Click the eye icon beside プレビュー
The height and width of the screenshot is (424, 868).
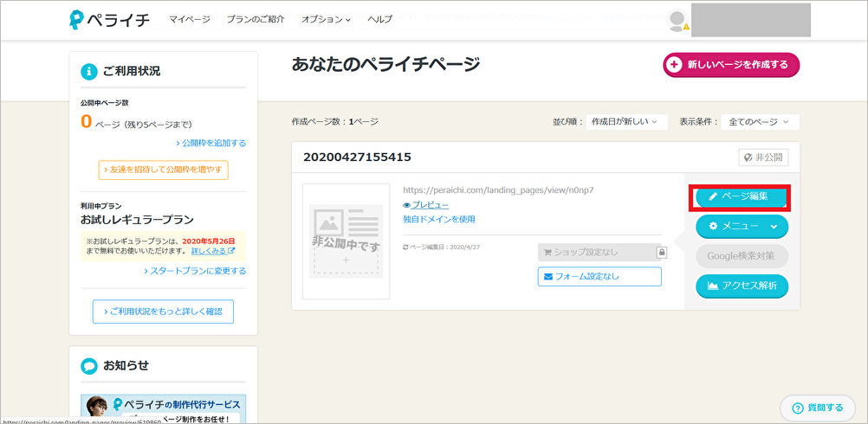click(407, 205)
